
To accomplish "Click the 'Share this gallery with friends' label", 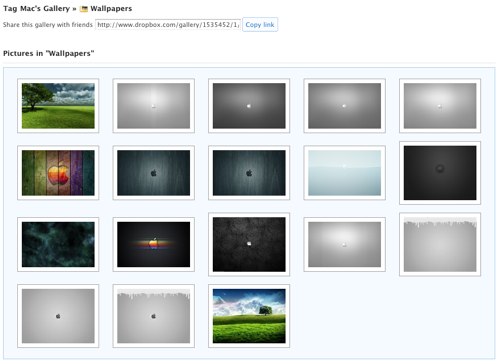I will click(x=48, y=25).
